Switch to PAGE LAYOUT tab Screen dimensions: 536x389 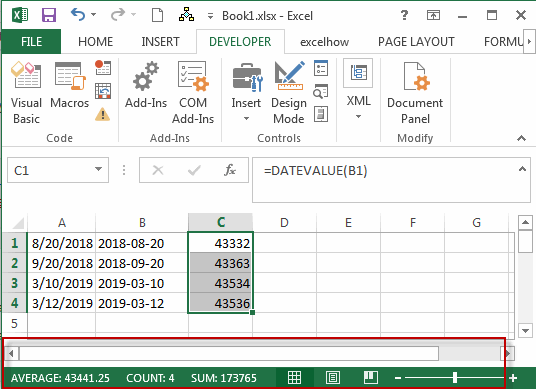[x=416, y=42]
